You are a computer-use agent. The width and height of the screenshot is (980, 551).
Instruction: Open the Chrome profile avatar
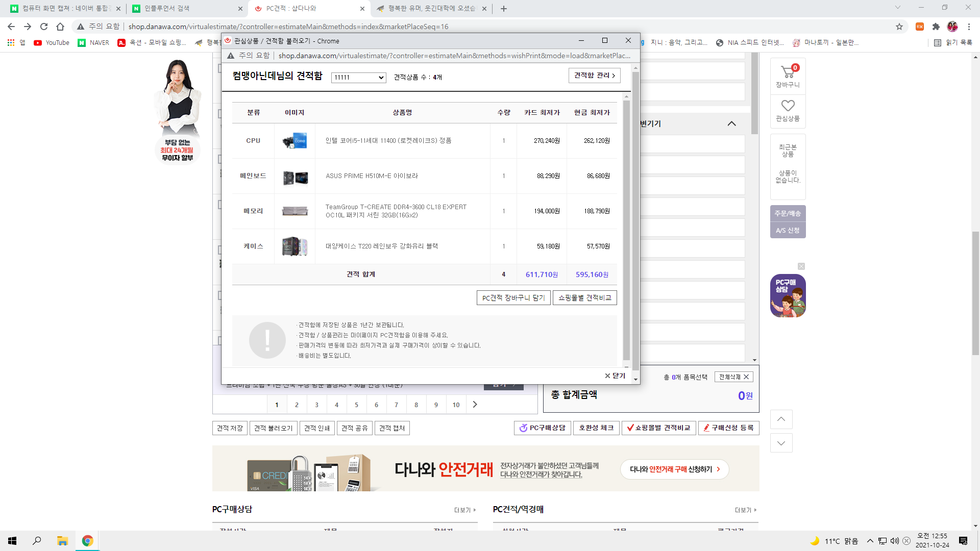click(952, 27)
